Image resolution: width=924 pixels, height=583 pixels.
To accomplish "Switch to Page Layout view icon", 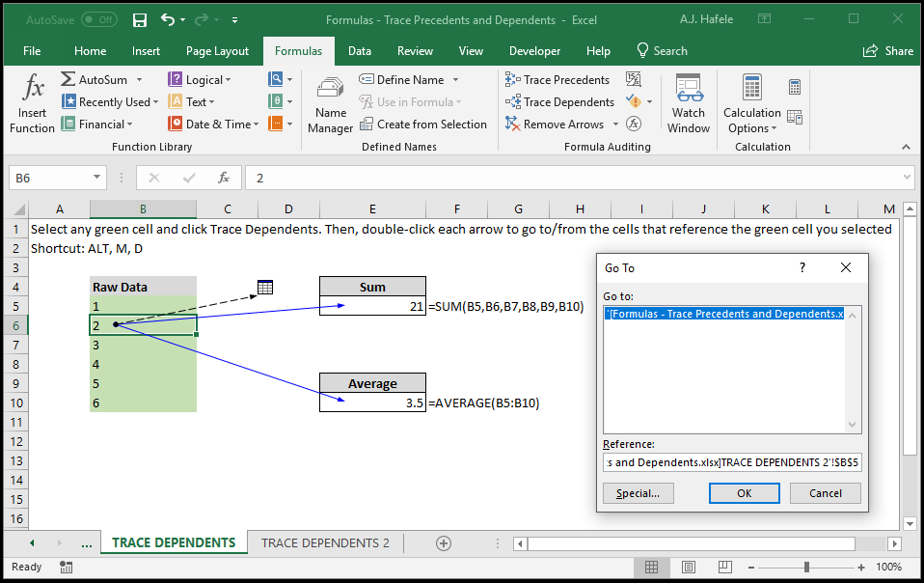I will 688,568.
